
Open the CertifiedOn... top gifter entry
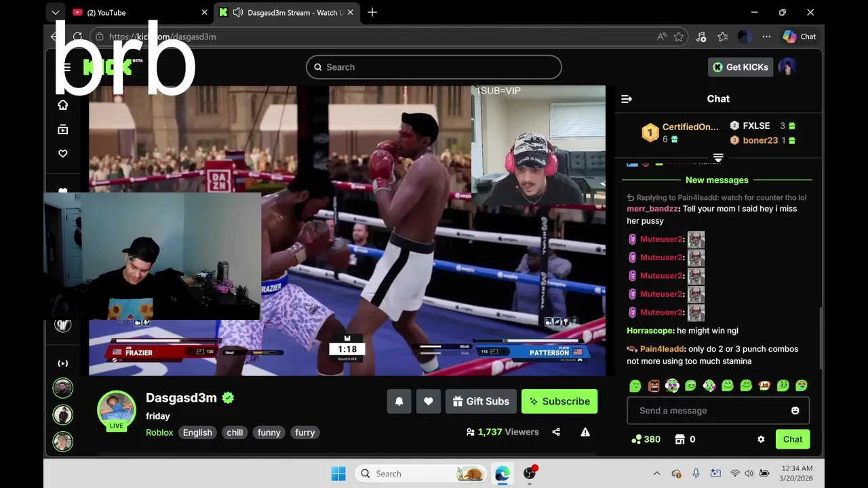[680, 133]
